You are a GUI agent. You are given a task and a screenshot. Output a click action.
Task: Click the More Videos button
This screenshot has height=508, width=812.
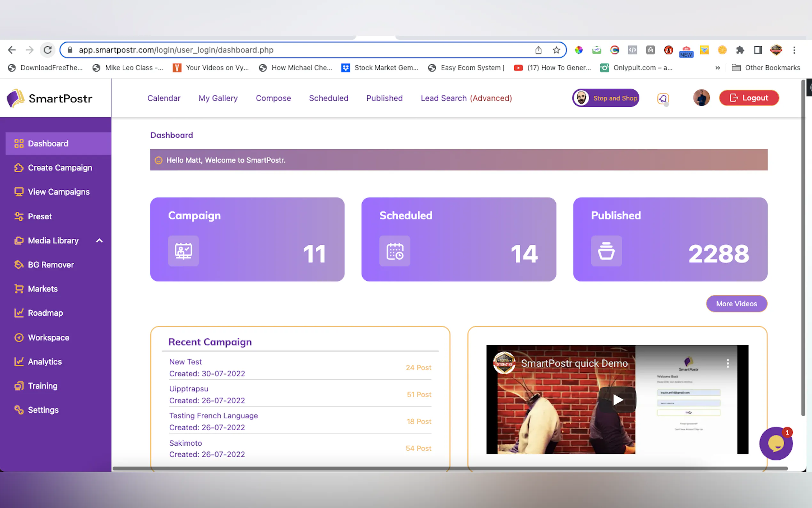click(737, 304)
